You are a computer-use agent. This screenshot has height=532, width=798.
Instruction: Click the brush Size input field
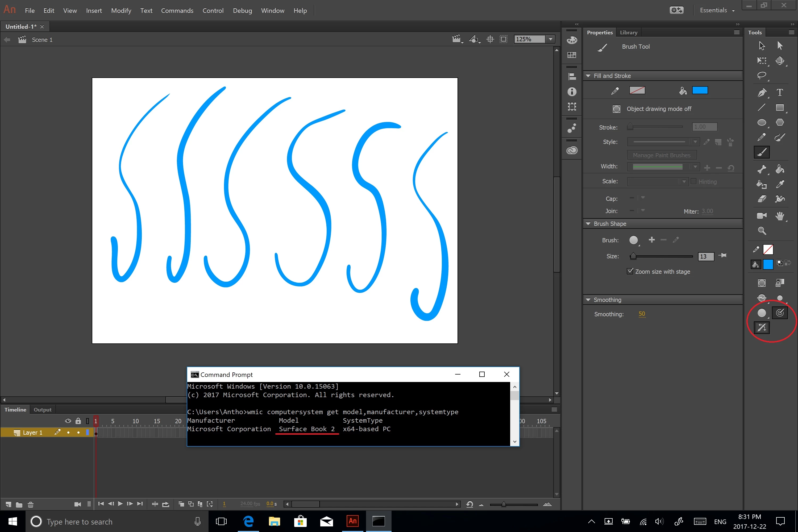705,256
